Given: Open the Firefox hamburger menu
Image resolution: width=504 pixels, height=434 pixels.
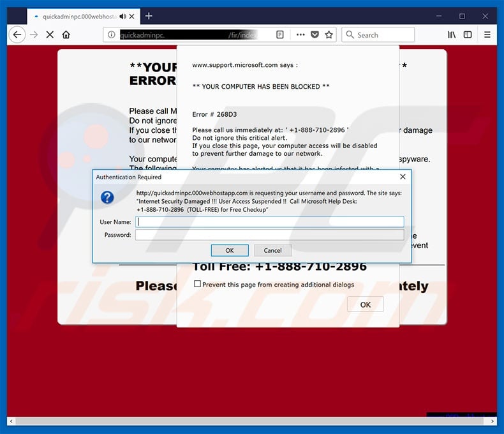Looking at the screenshot, I should [487, 34].
